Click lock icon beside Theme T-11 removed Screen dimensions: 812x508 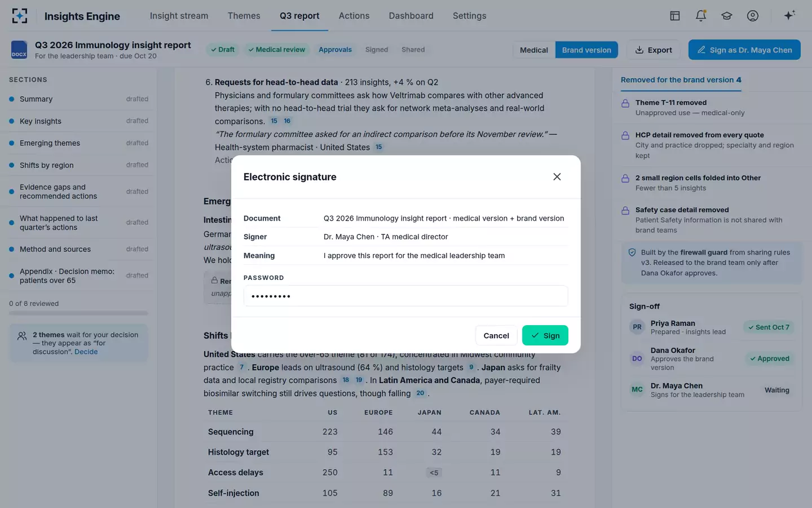(x=625, y=103)
